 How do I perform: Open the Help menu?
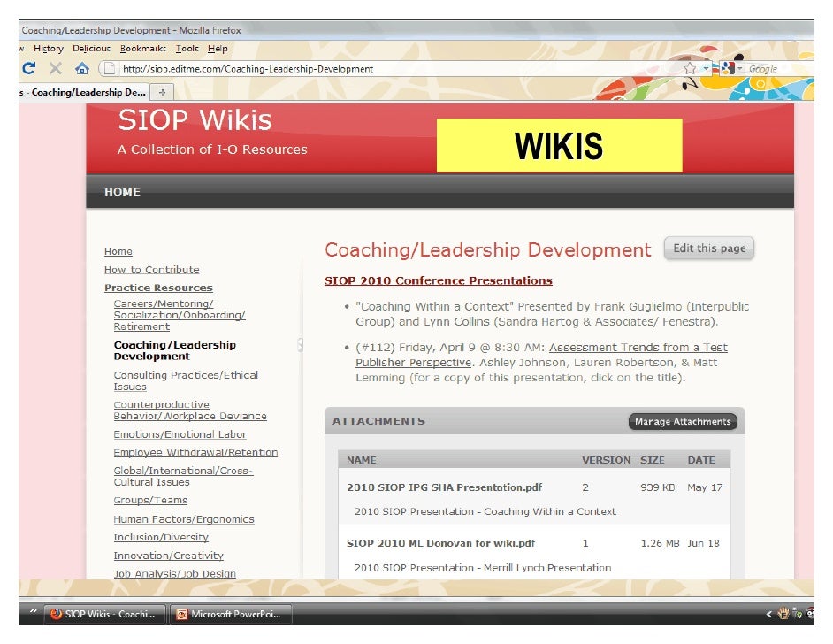(x=218, y=49)
